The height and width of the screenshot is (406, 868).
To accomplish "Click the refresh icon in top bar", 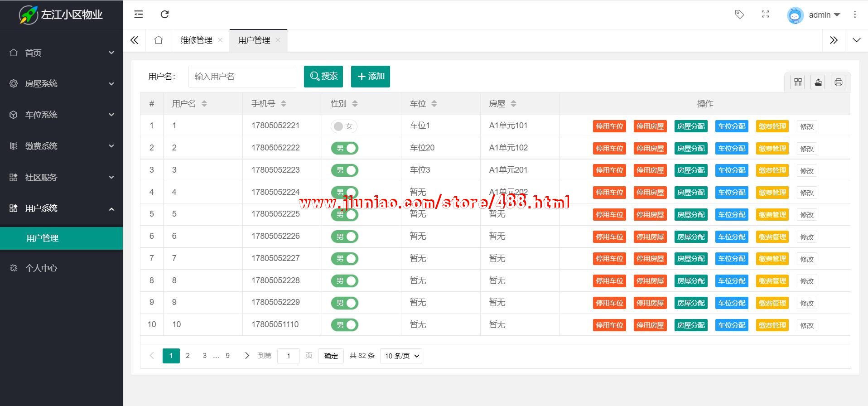I will (x=165, y=14).
